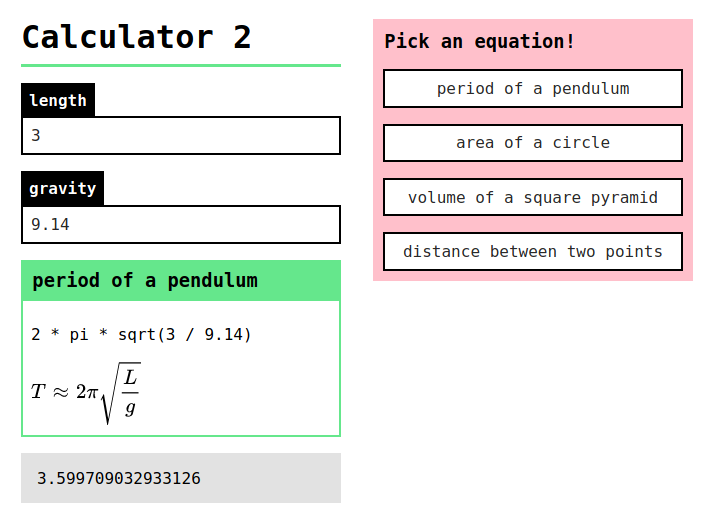
Task: Click the black length label tag
Action: point(58,100)
